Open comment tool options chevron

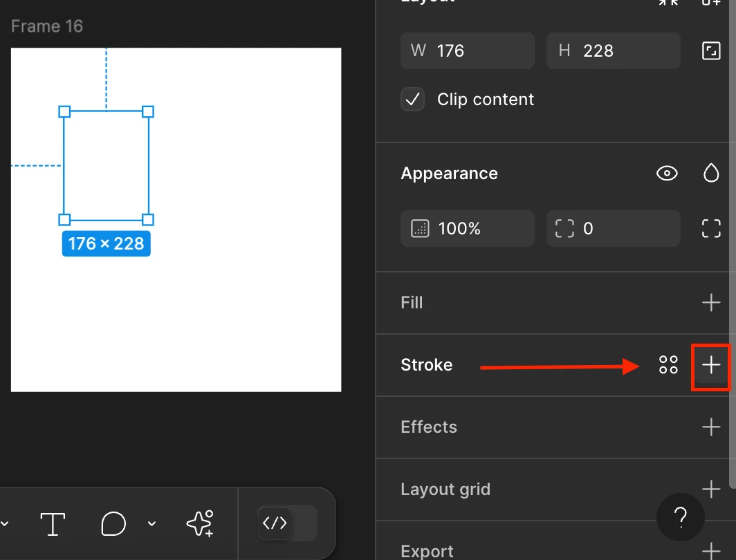(151, 523)
